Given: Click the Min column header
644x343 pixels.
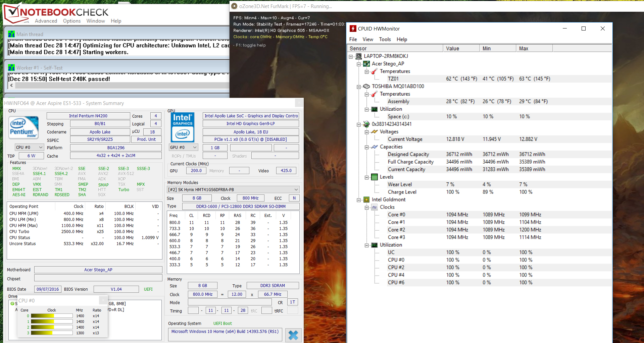Looking at the screenshot, I should 498,48.
